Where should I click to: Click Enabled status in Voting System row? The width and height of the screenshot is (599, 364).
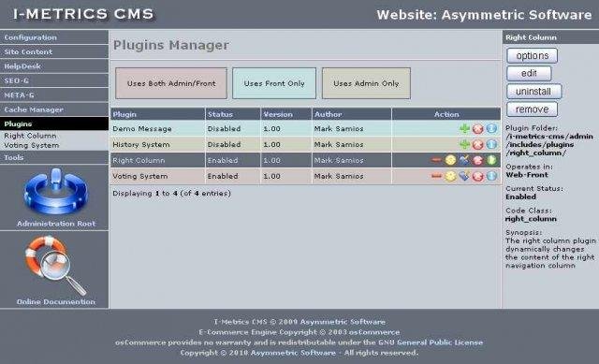(x=223, y=176)
